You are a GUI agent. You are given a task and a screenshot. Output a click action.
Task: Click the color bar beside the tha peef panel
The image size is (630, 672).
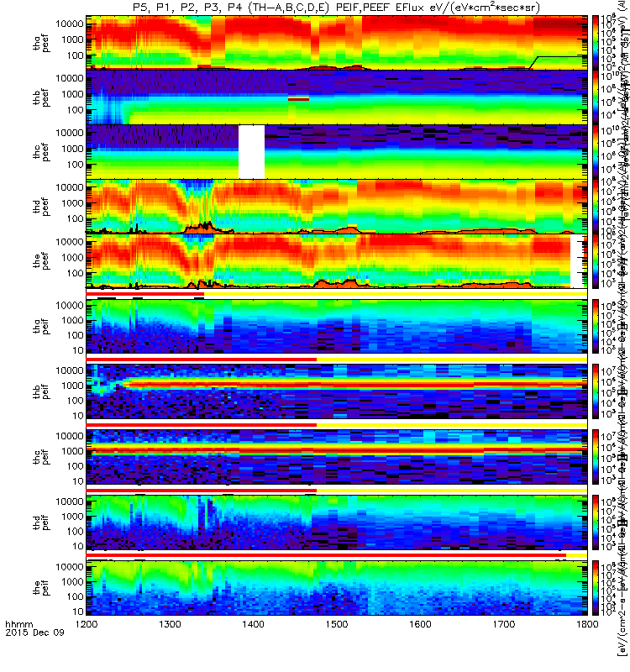click(x=596, y=43)
